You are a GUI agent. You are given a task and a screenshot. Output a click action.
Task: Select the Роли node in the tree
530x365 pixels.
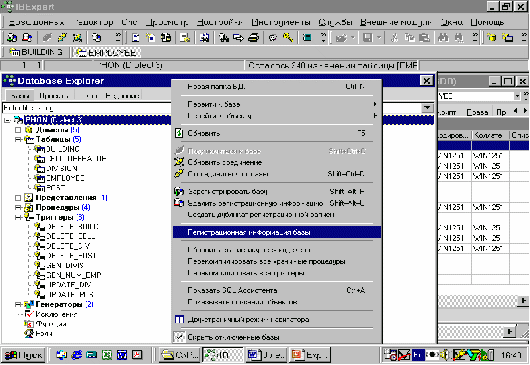point(44,334)
